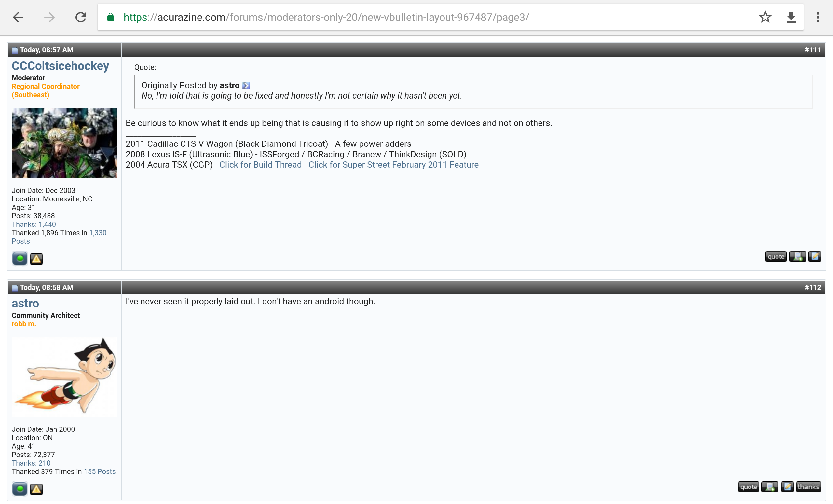Click multi-quote icon on astro's post #112
Image resolution: width=833 pixels, height=504 pixels.
point(770,487)
